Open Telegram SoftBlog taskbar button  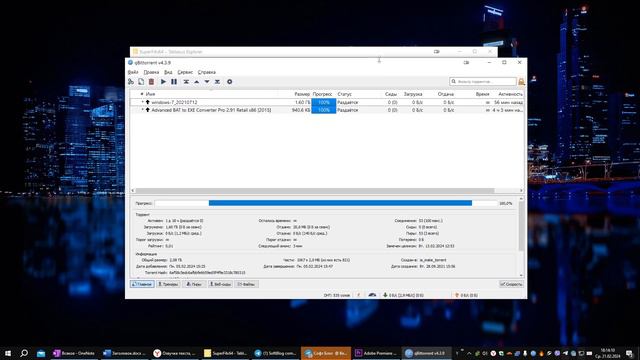click(276, 353)
